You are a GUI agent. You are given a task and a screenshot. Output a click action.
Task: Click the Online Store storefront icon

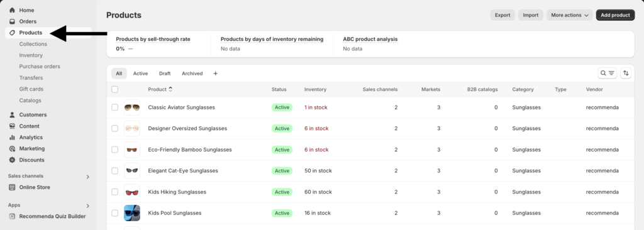(13, 187)
